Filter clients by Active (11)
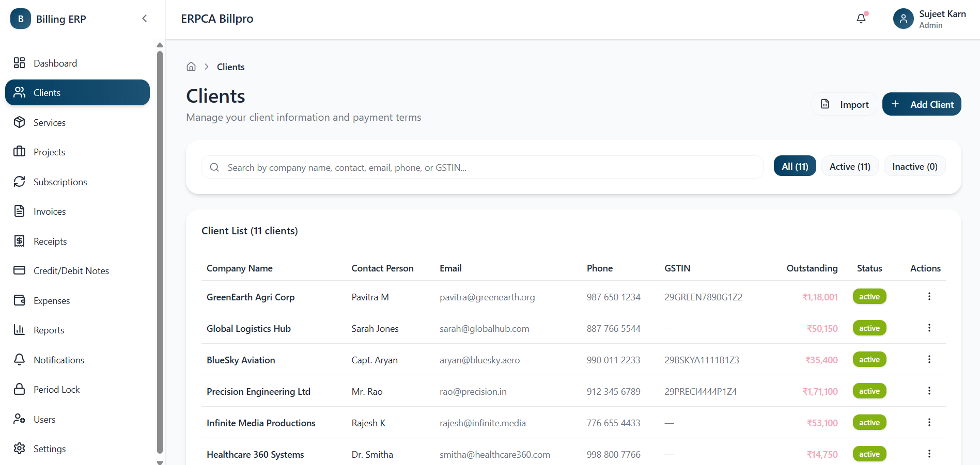The height and width of the screenshot is (465, 980). click(849, 166)
